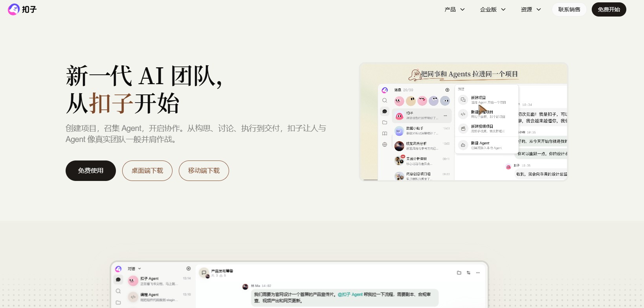Select 新建项目 in the hero preview menu
This screenshot has height=308, width=644.
point(487,100)
